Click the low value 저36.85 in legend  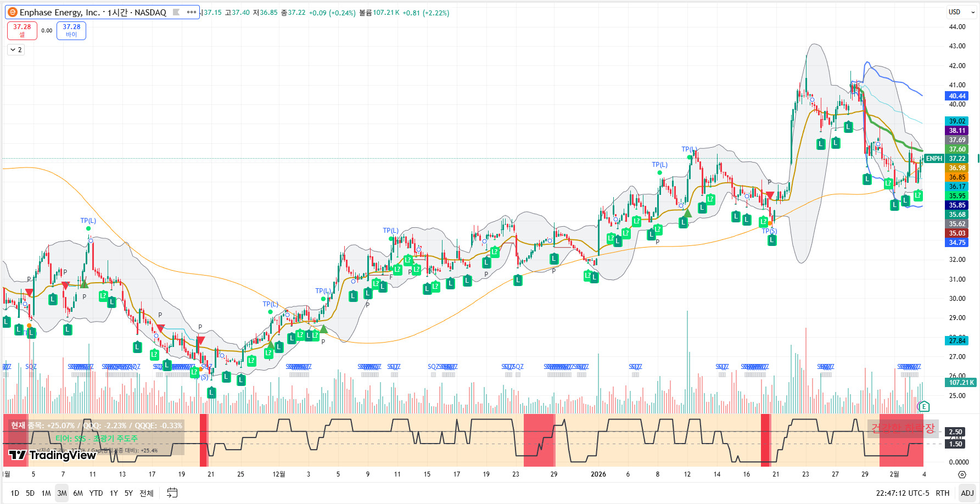point(265,13)
